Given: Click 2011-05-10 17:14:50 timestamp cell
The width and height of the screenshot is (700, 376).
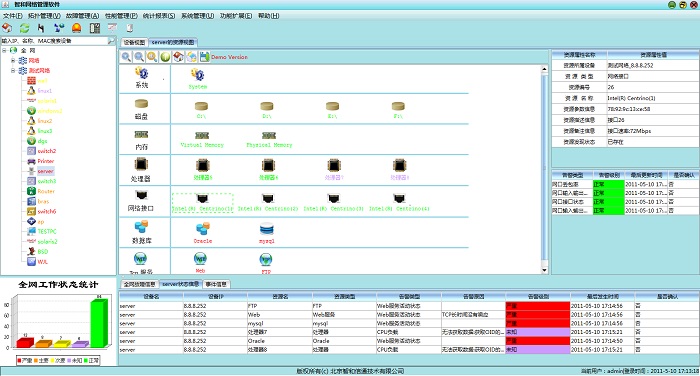Looking at the screenshot, I should (602, 341).
